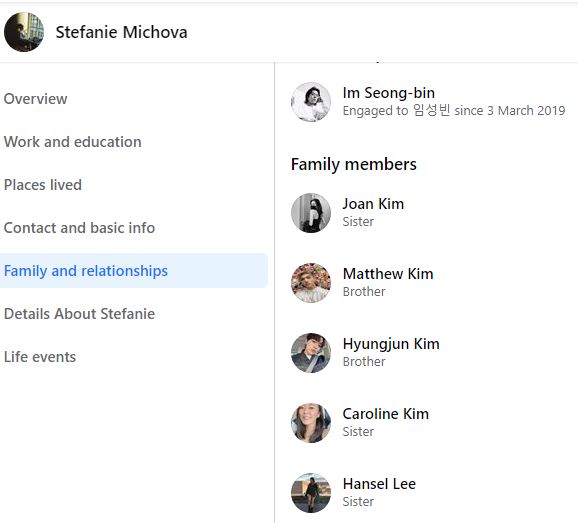
Task: Click the 'since 3 March 2019' text
Action: coord(510,111)
